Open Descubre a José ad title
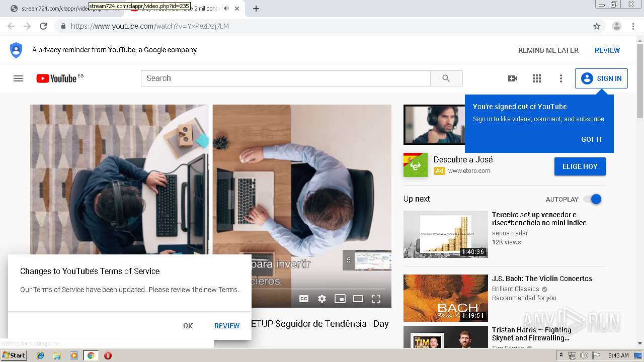Screen dimensions: 644x362 tap(463, 159)
